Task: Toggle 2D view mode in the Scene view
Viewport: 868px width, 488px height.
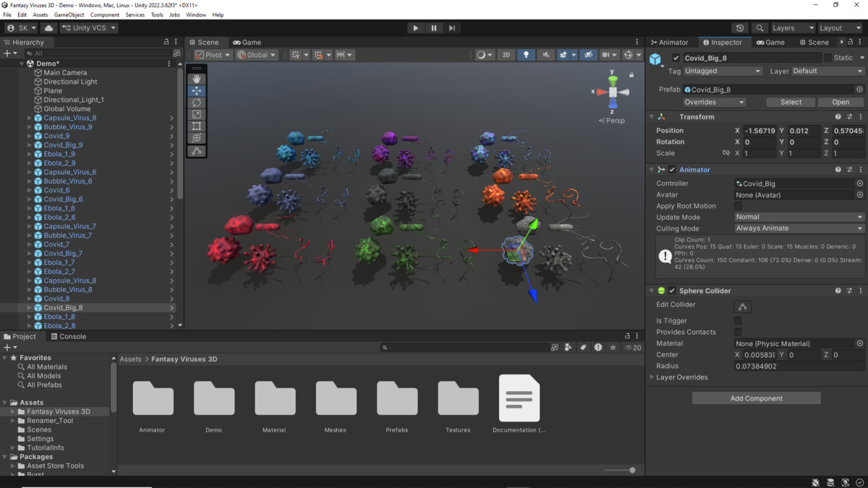Action: click(x=506, y=54)
